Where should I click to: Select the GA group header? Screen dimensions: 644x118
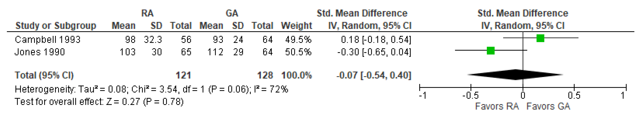pyautogui.click(x=232, y=13)
